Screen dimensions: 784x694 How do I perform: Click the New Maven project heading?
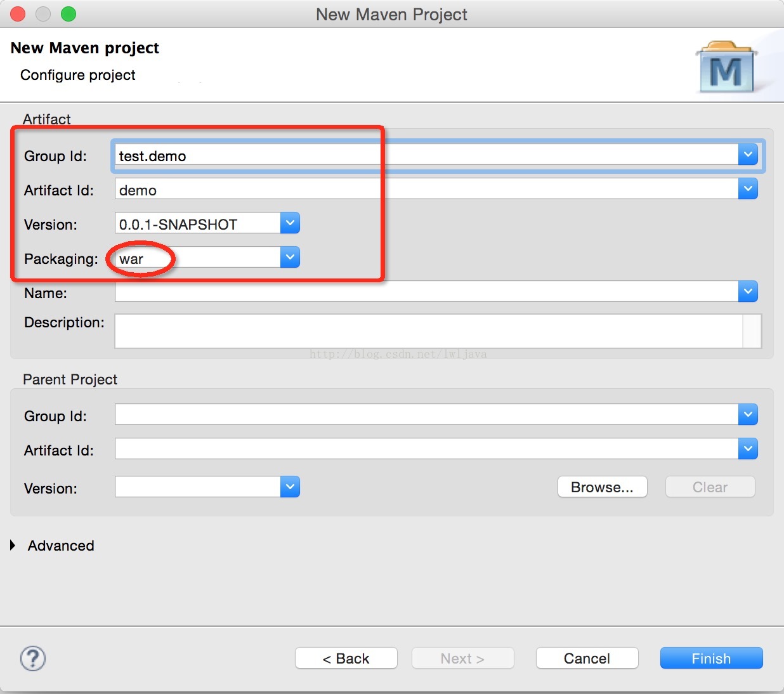(85, 48)
